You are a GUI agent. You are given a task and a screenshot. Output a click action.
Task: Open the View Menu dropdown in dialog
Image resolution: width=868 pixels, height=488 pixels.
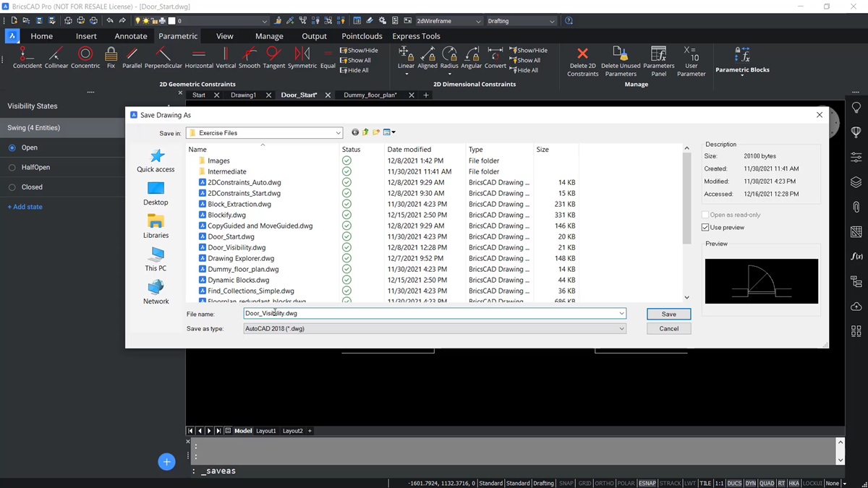click(389, 132)
